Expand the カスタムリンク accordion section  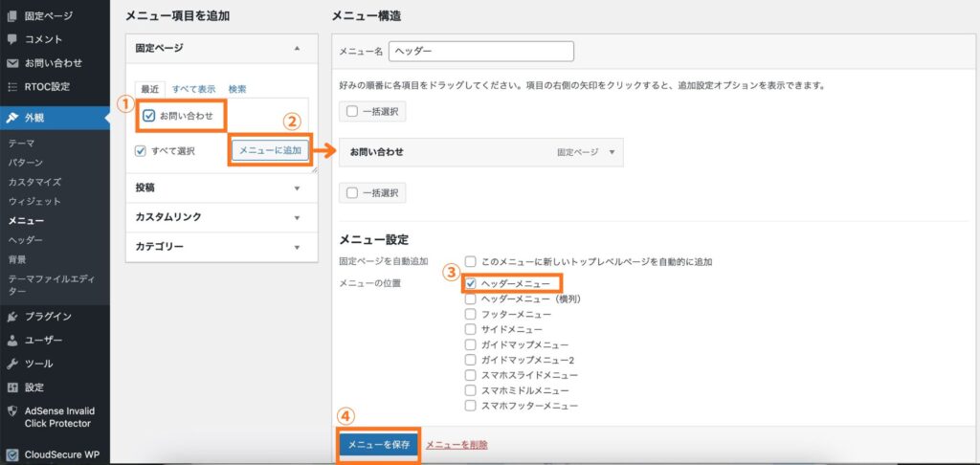point(297,217)
